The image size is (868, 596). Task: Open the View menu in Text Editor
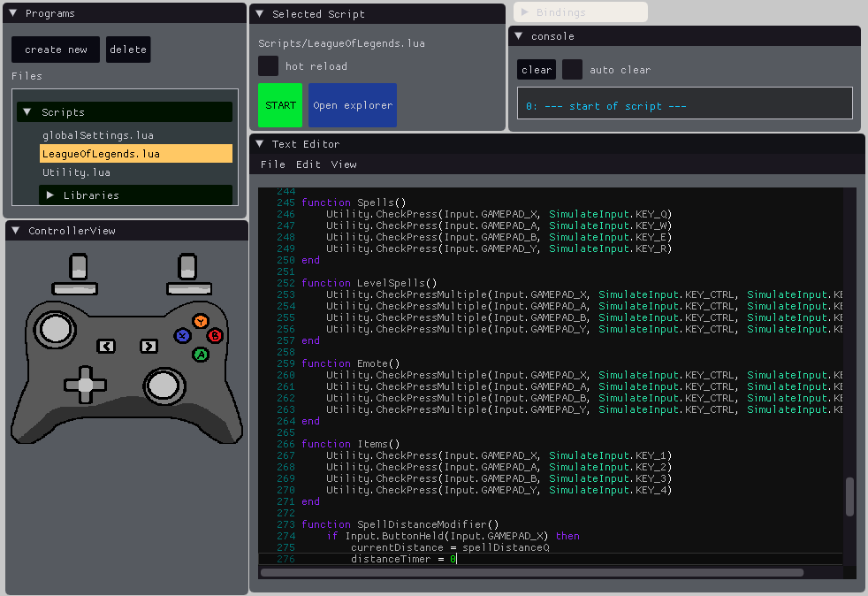(344, 164)
